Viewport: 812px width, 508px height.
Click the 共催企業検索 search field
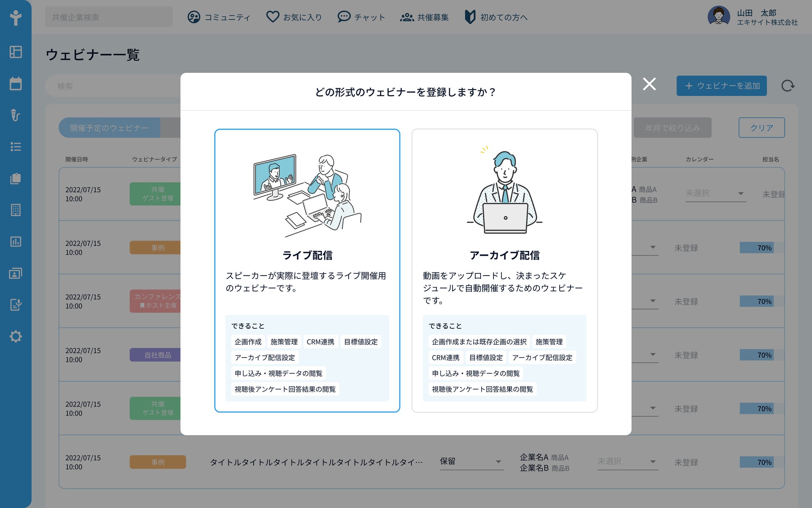109,17
